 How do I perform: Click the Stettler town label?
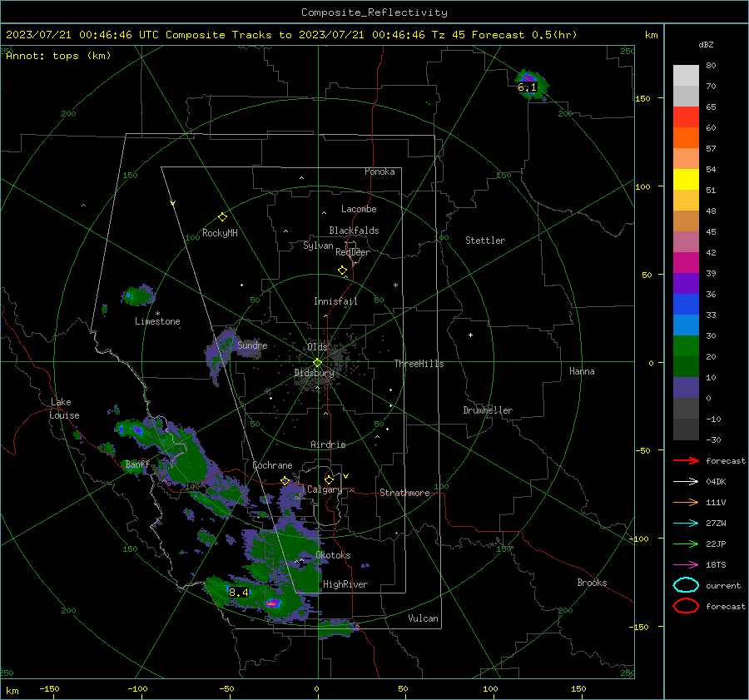coord(485,241)
